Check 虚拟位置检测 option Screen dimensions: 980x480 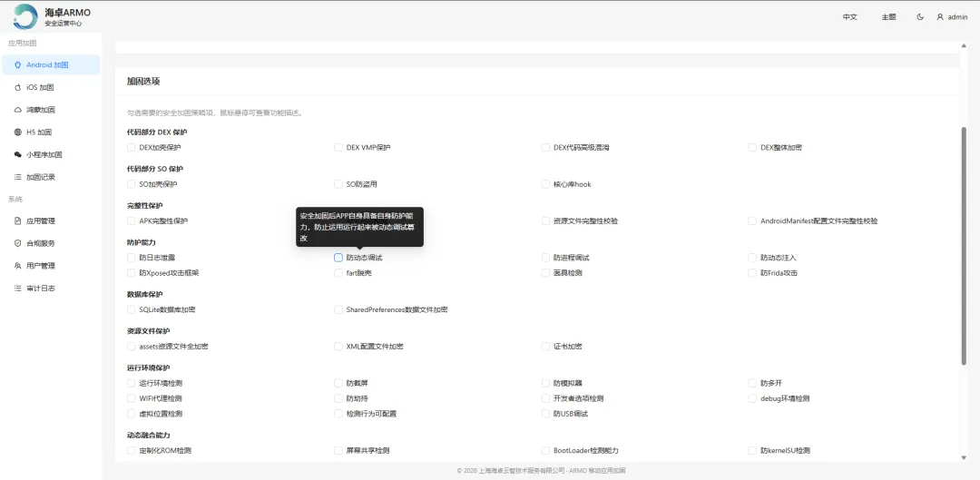click(x=132, y=414)
